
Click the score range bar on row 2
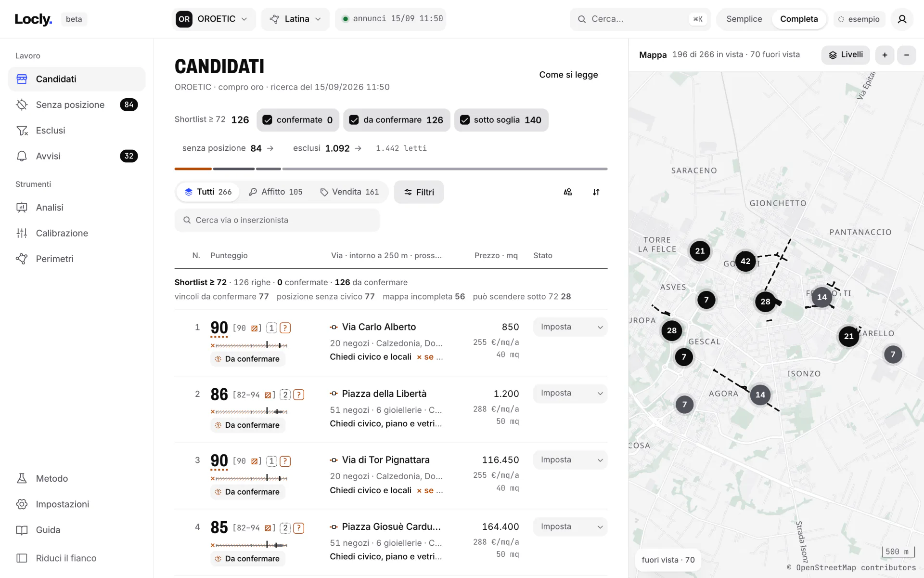(x=249, y=411)
